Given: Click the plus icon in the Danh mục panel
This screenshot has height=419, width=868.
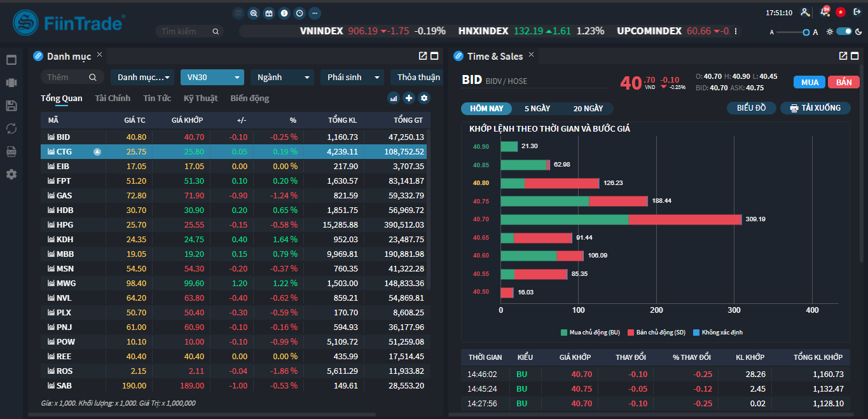Looking at the screenshot, I should point(410,98).
